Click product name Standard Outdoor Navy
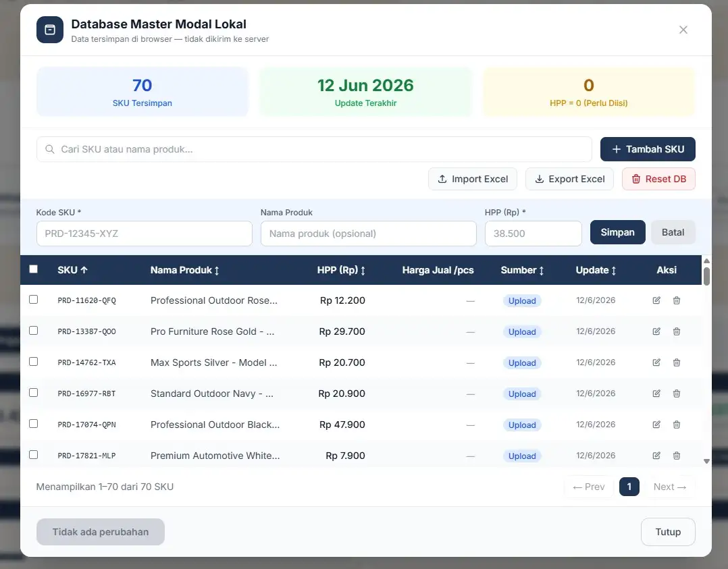Screen dimensions: 728x569 coord(212,394)
